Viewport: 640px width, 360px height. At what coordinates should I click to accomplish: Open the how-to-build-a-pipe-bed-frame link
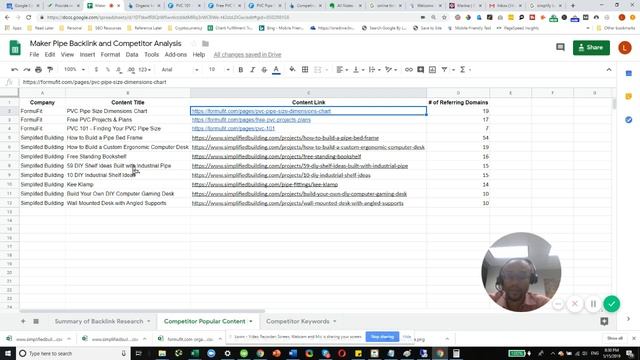(x=285, y=138)
